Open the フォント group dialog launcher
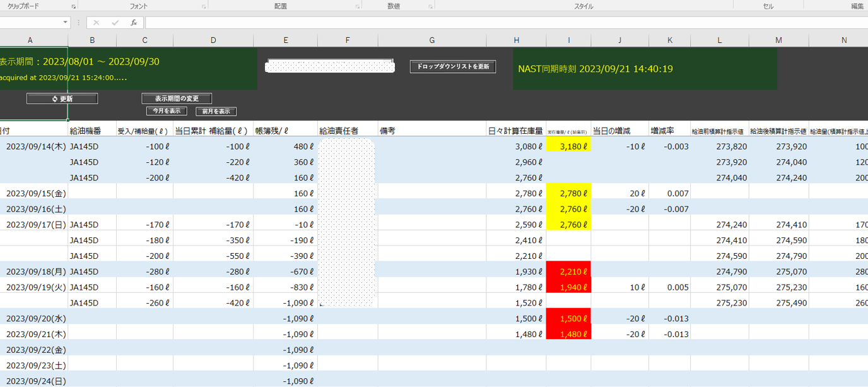This screenshot has height=387, width=868. pyautogui.click(x=204, y=6)
